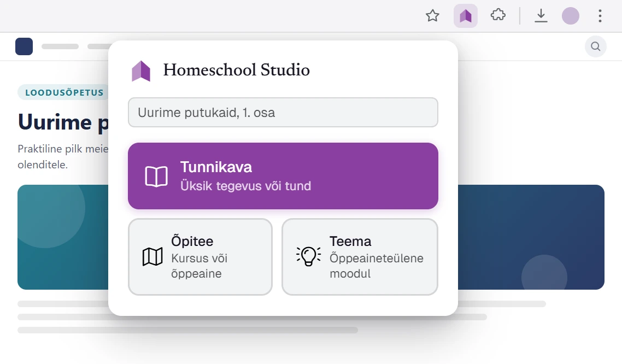Click the subtitle 'Üksik tegevus või tund'
The image size is (622, 364).
245,186
